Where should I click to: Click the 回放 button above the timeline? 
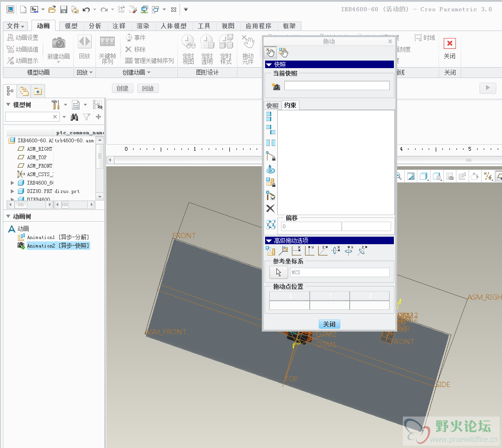pos(148,89)
